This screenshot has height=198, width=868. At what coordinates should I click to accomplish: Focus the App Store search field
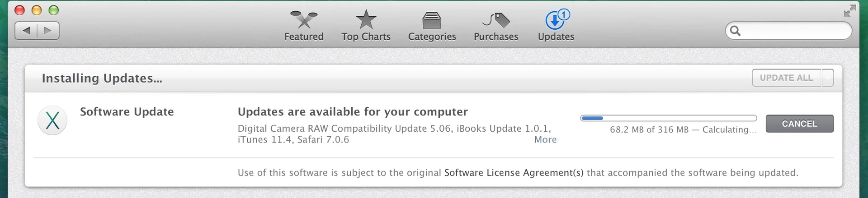tap(795, 31)
